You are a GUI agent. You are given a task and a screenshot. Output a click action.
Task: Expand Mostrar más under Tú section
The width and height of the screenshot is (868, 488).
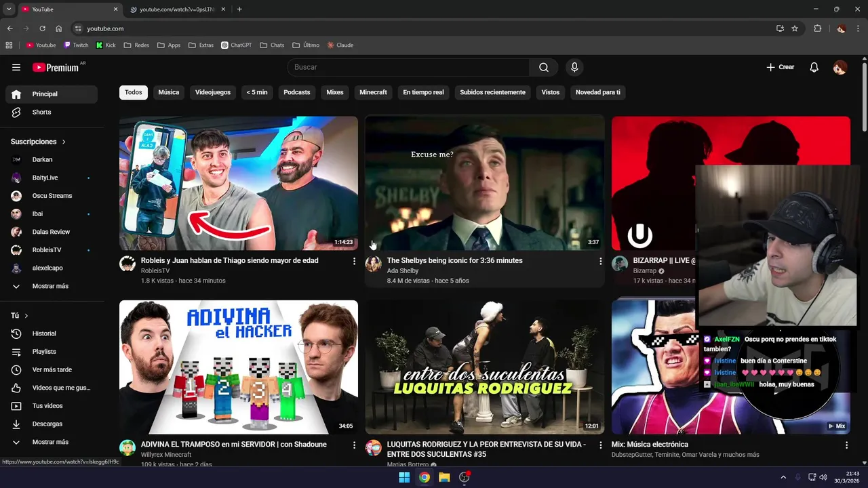click(52, 442)
